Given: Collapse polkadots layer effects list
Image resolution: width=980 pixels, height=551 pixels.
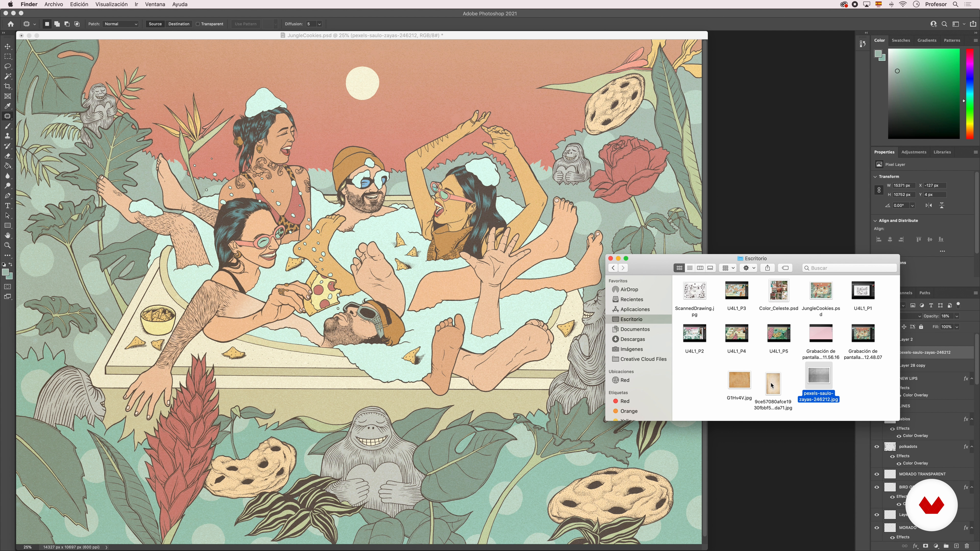Looking at the screenshot, I should click(x=972, y=447).
